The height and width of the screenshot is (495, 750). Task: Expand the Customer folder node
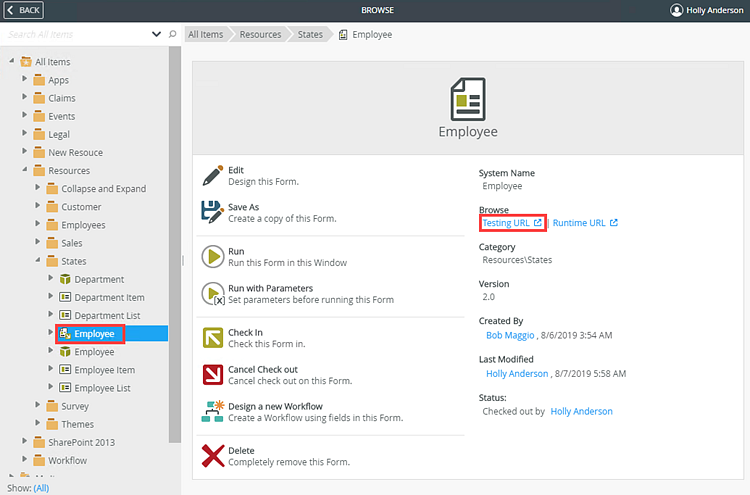(x=38, y=207)
